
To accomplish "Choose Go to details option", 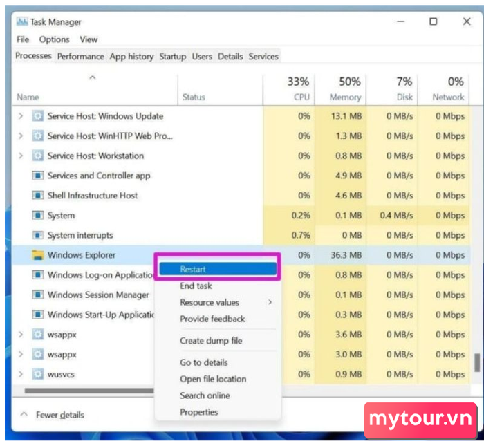I will coord(204,362).
